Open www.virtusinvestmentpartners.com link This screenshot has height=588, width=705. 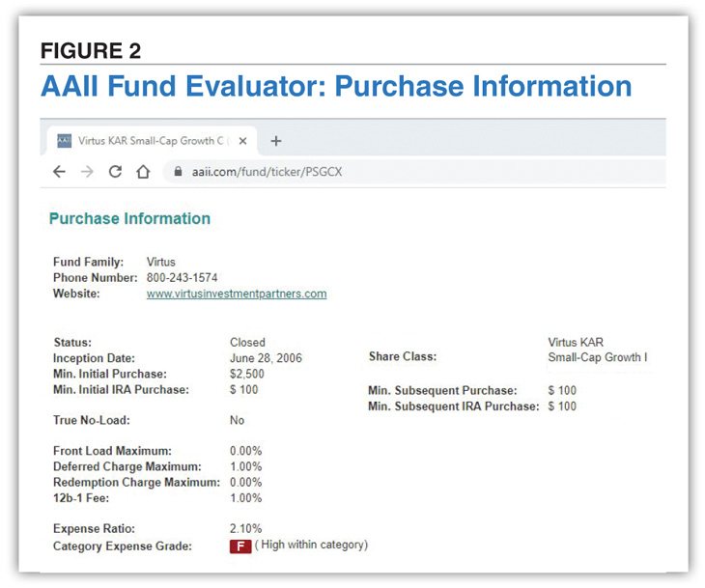click(x=237, y=294)
